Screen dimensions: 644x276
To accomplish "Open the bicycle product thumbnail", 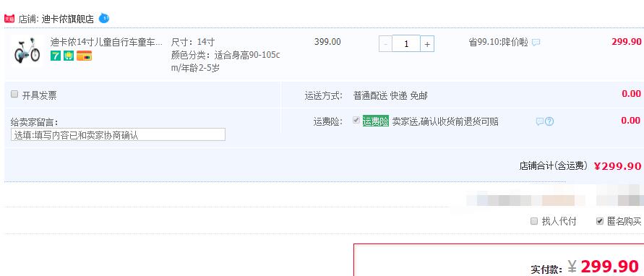I will pyautogui.click(x=27, y=50).
